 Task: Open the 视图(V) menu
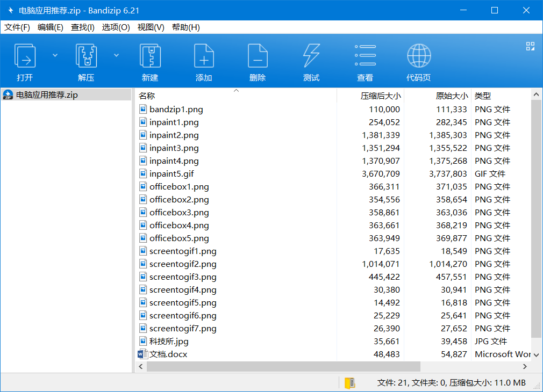click(151, 27)
